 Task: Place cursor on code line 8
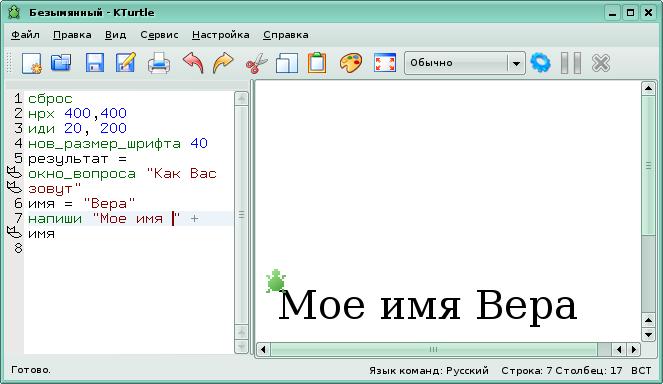click(127, 249)
